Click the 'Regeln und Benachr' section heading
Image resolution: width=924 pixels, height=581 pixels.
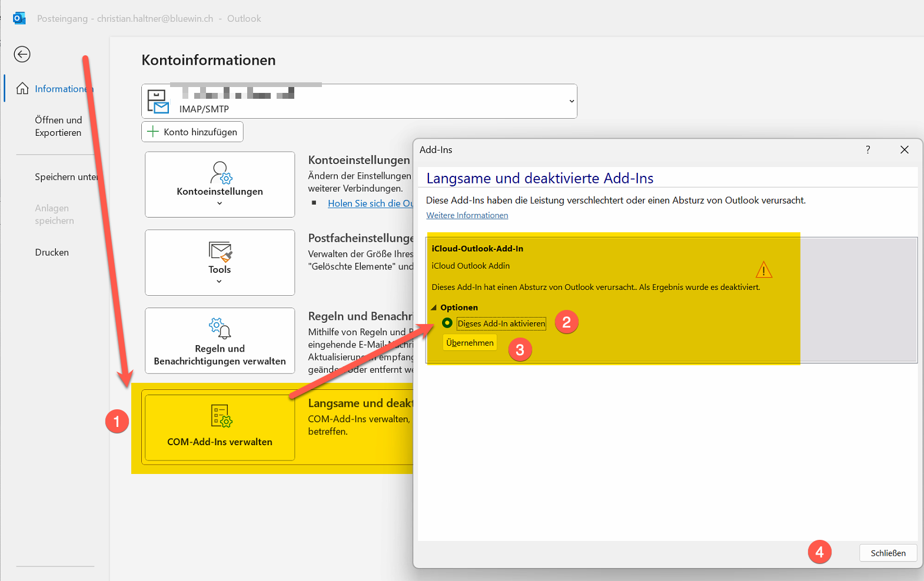tap(361, 316)
